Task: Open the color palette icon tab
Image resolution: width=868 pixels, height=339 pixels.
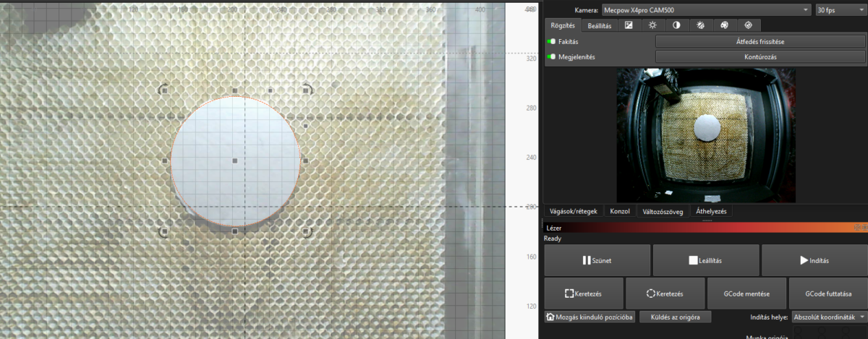Action: [x=724, y=25]
